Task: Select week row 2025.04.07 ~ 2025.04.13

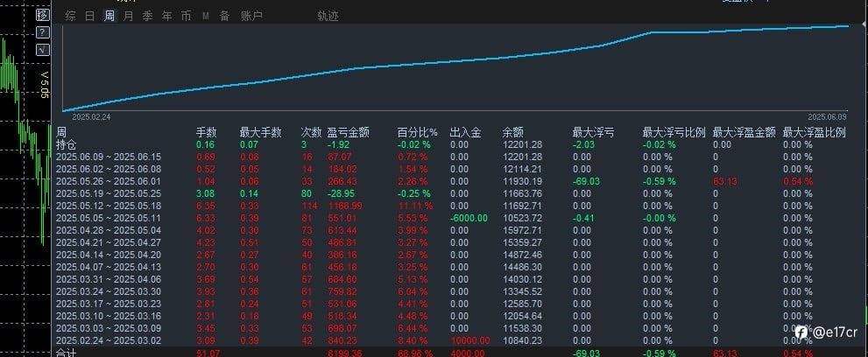Action: (x=109, y=267)
